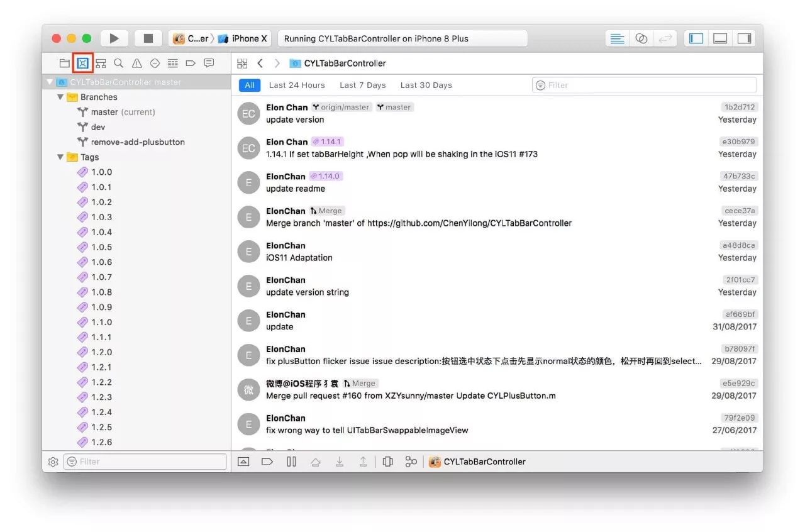Select tag 1.1.0
This screenshot has width=805, height=532.
(x=136, y=322)
